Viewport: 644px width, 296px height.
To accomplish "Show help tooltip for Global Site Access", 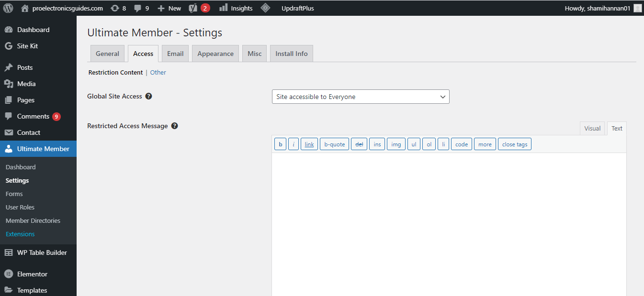I will (x=148, y=96).
